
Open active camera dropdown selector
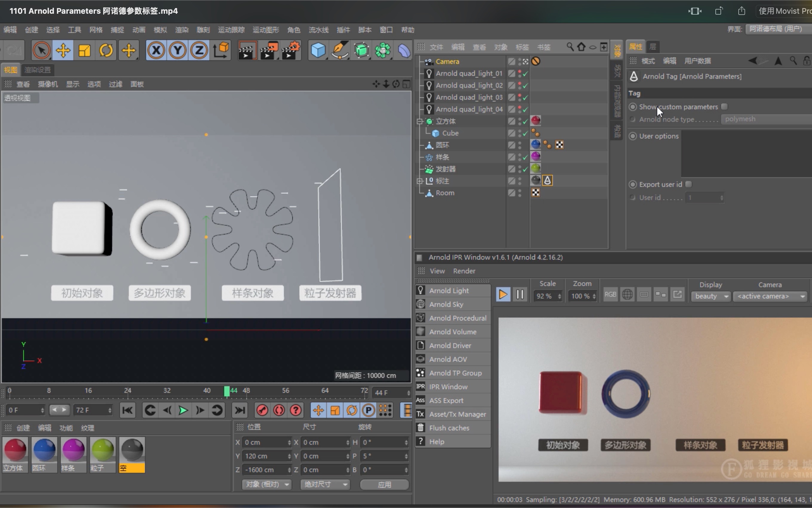point(769,296)
